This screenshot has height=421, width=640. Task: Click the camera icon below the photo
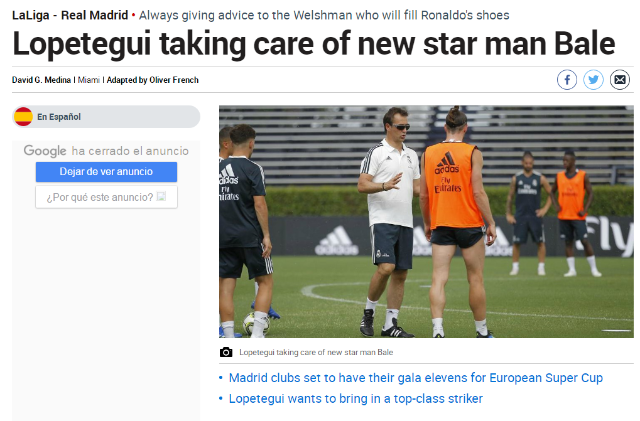pyautogui.click(x=226, y=352)
